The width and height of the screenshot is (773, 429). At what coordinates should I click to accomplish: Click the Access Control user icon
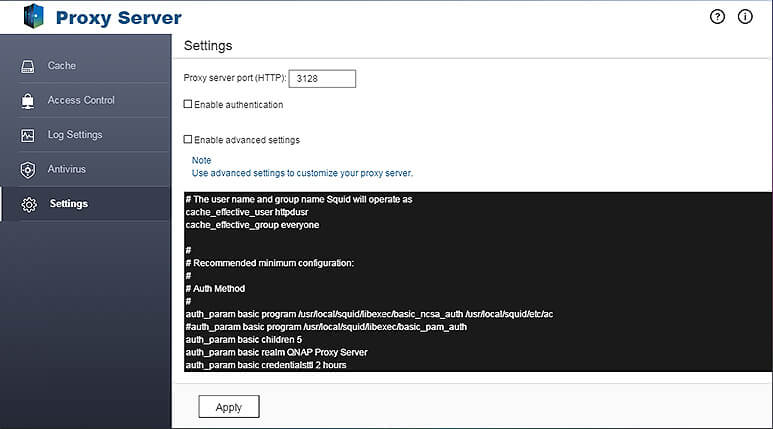[x=28, y=101]
